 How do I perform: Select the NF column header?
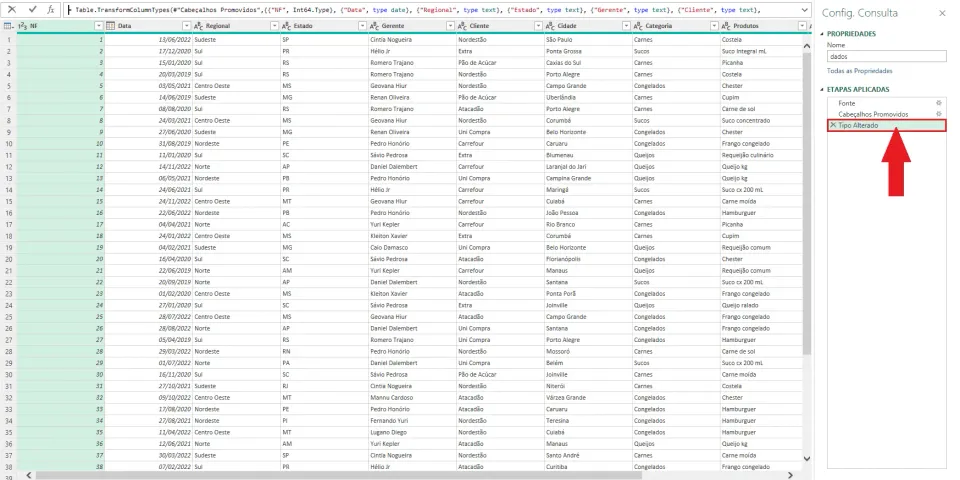60,26
